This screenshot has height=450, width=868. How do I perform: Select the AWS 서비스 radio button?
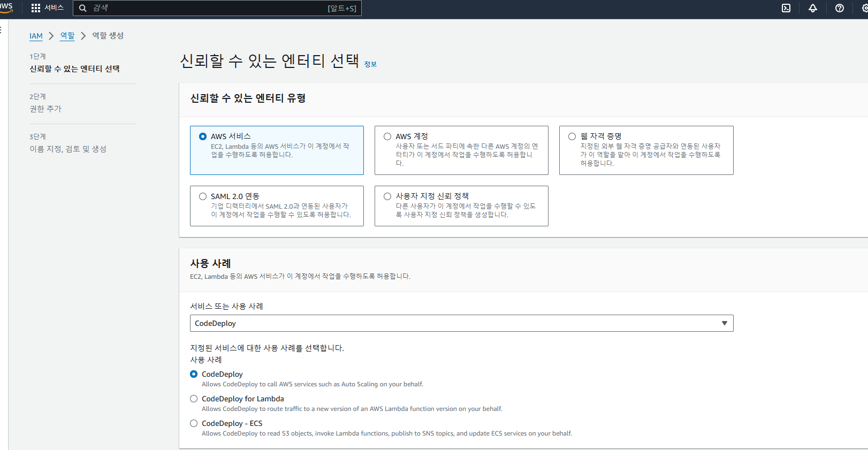(203, 136)
